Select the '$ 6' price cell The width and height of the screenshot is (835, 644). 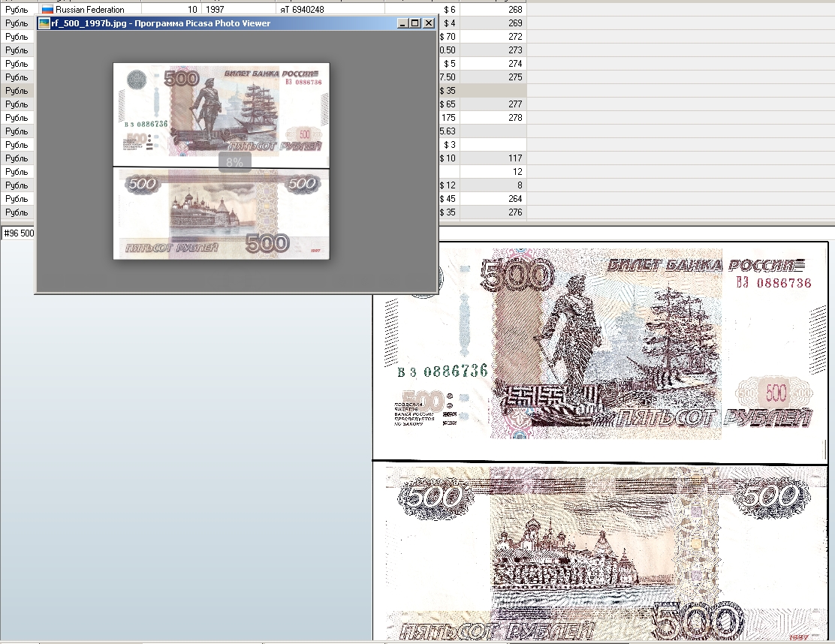(422, 10)
